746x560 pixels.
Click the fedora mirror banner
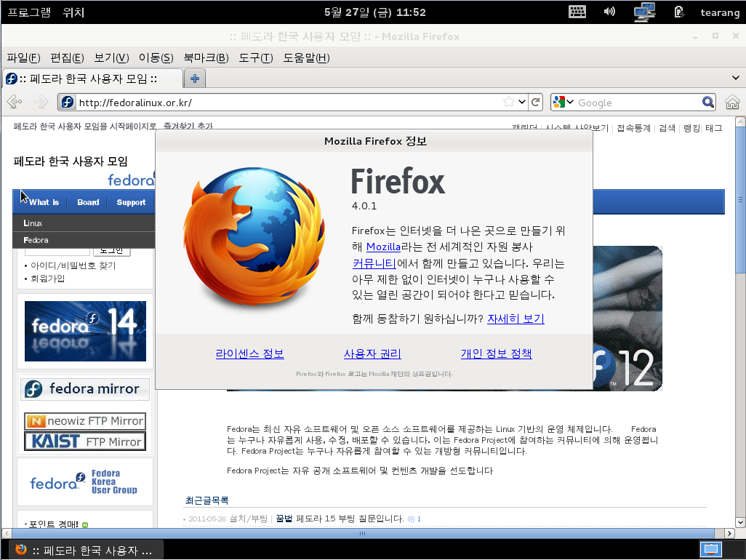(85, 388)
